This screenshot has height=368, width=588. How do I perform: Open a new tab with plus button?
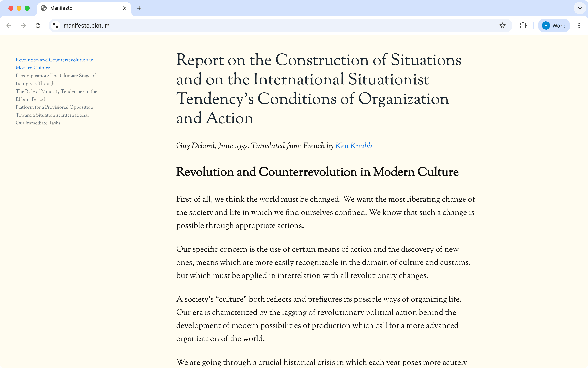139,8
